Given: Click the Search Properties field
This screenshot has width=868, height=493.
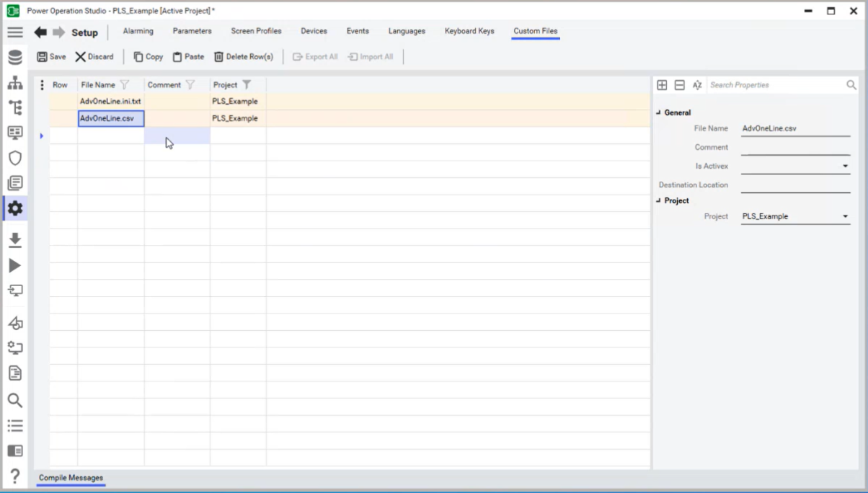Looking at the screenshot, I should click(775, 85).
